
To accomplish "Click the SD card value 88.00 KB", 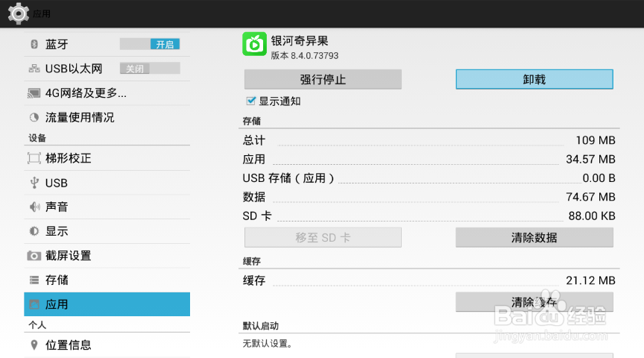I will 592,216.
